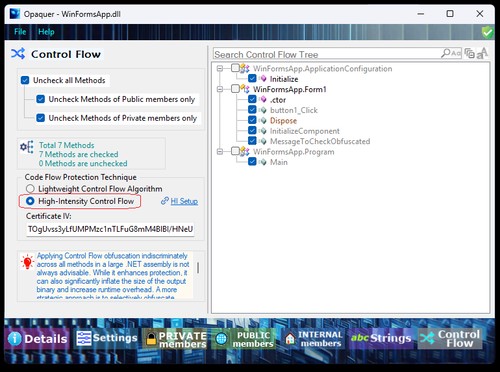Image resolution: width=500 pixels, height=372 pixels.
Task: Open the PRIVATE members tab
Action: [177, 339]
